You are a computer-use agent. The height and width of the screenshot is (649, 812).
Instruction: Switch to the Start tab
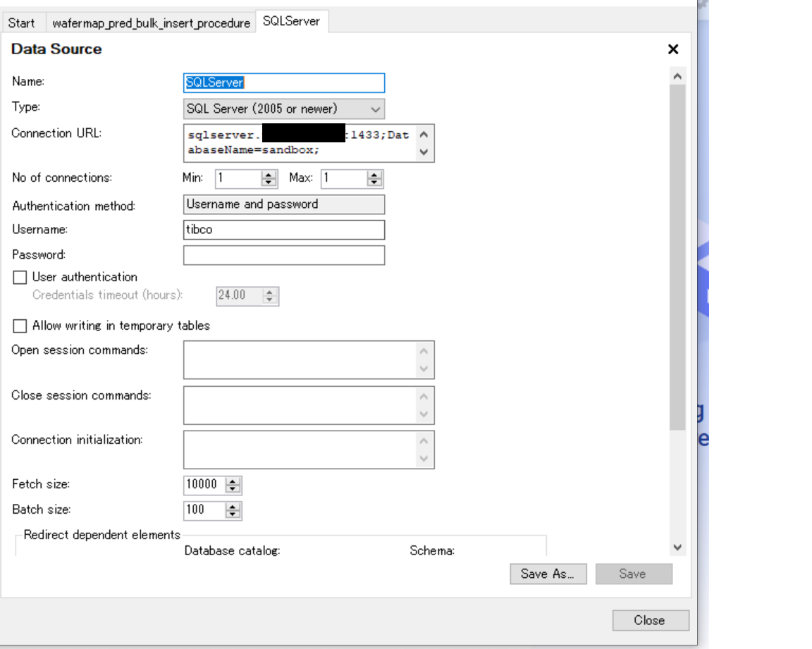click(21, 23)
